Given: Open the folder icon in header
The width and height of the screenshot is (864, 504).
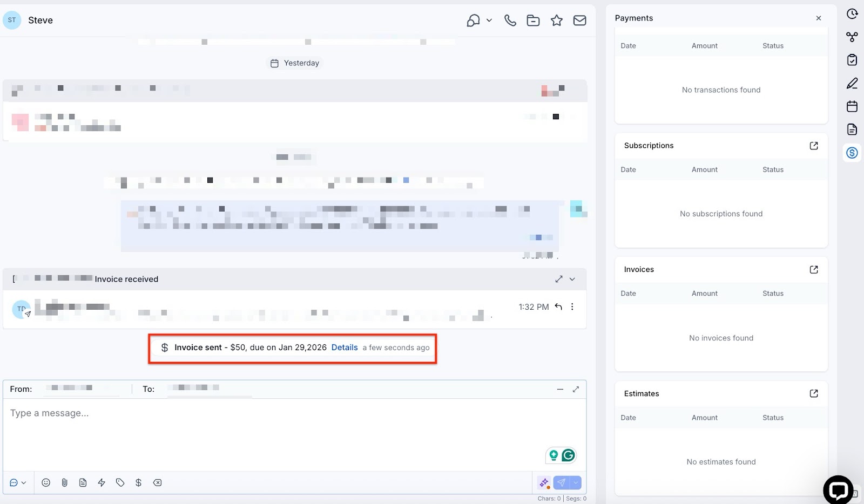Looking at the screenshot, I should (x=533, y=21).
